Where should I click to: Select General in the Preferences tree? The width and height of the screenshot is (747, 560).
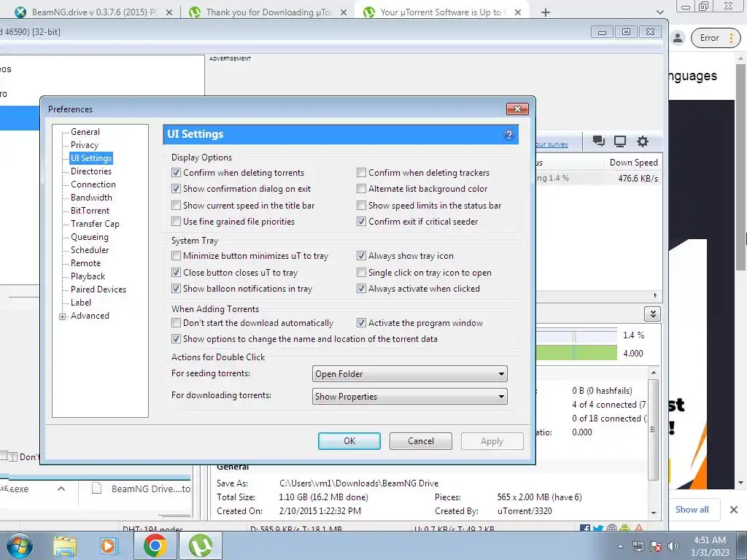point(85,132)
